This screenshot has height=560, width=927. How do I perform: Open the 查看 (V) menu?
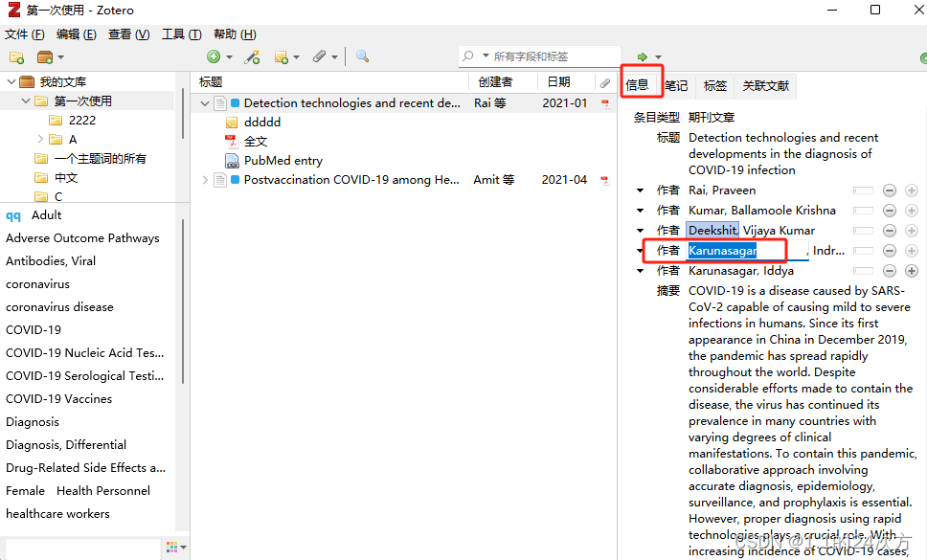[x=129, y=34]
